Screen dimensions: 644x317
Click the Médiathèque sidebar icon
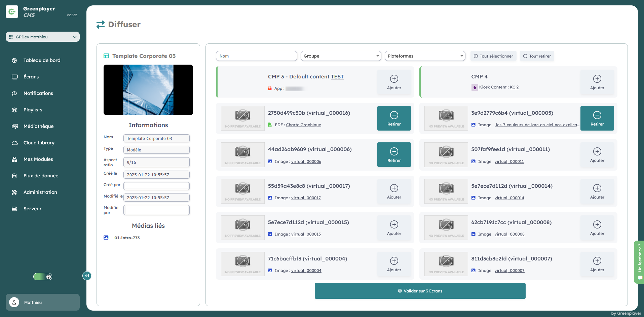[14, 126]
